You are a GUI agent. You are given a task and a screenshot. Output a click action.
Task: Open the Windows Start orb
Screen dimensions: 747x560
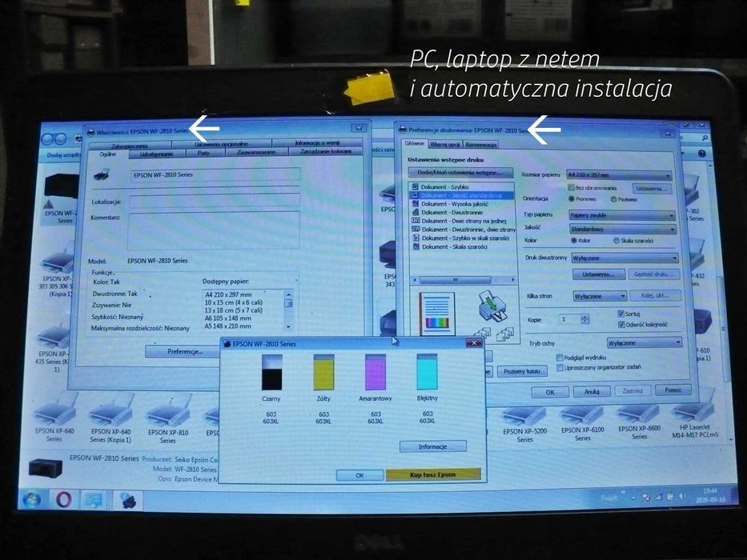32,499
